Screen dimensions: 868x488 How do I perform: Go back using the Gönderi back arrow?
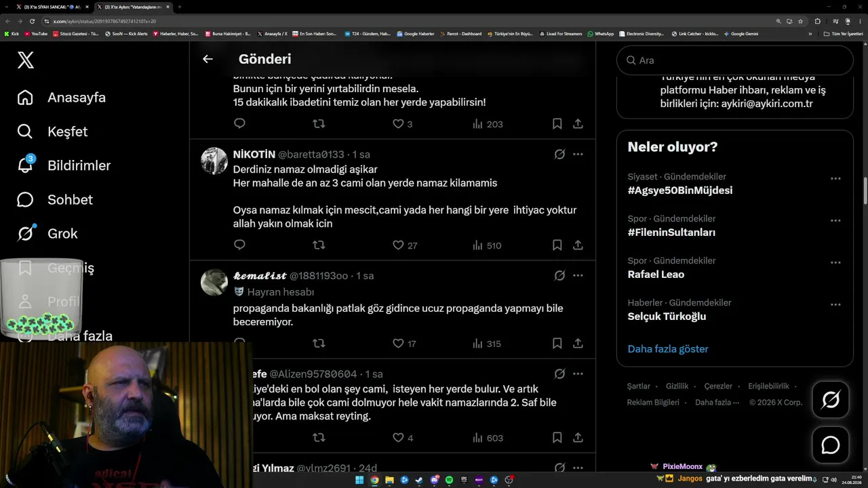point(208,59)
